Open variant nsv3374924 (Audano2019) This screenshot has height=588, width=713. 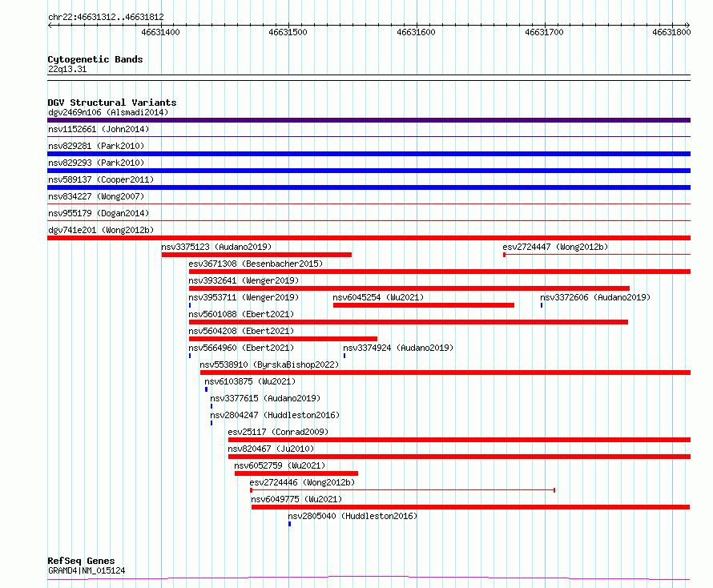(398, 348)
